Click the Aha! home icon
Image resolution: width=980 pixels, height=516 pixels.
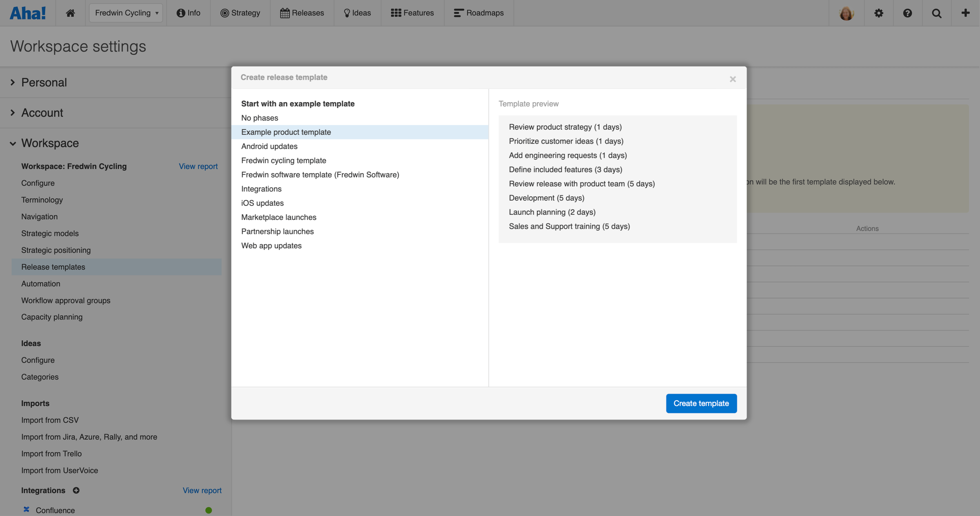click(x=70, y=13)
